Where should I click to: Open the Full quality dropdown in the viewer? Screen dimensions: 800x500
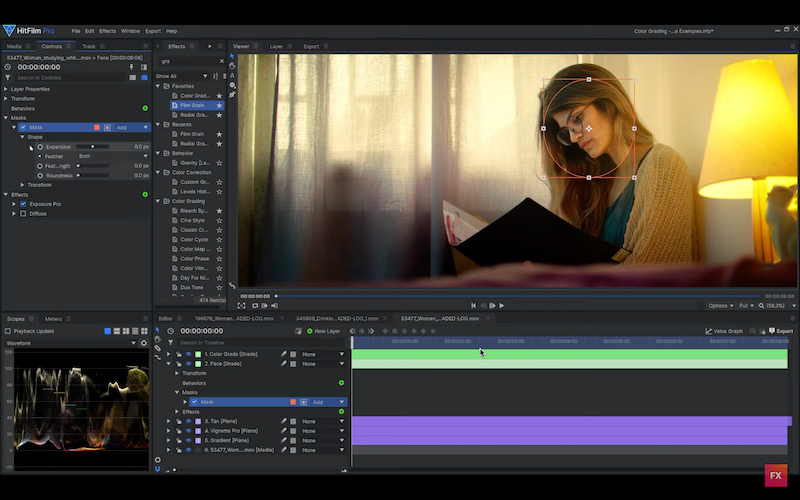[746, 306]
